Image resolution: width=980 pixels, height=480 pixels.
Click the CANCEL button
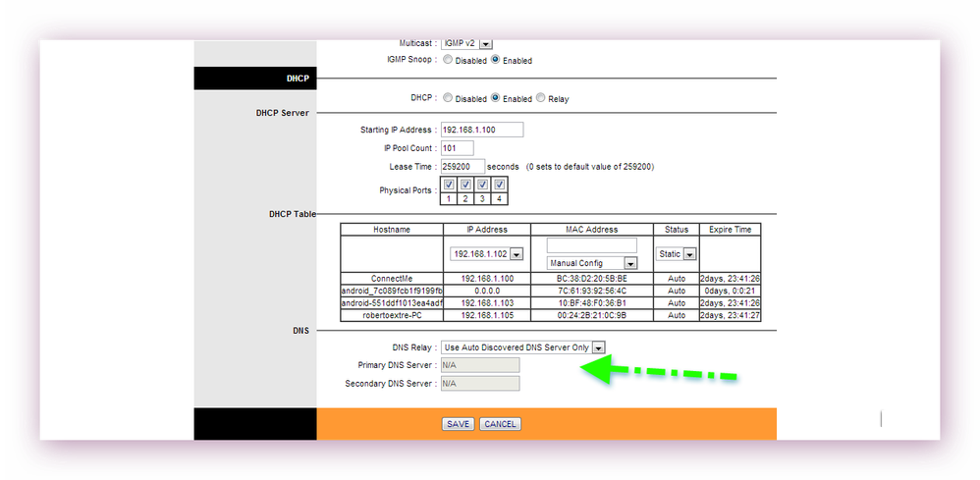pyautogui.click(x=500, y=424)
